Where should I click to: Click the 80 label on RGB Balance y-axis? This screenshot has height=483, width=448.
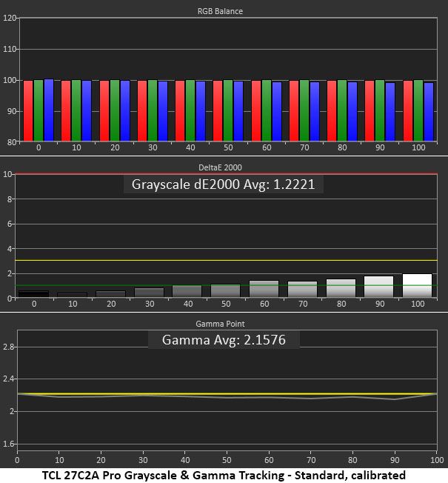11,143
